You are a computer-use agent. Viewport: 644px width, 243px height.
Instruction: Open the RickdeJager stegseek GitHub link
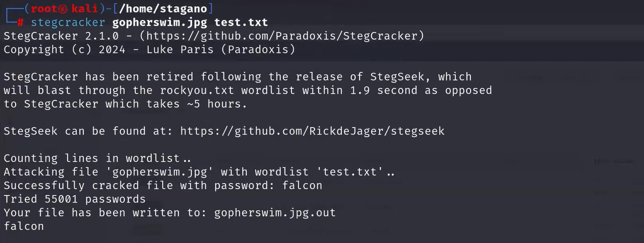point(312,131)
